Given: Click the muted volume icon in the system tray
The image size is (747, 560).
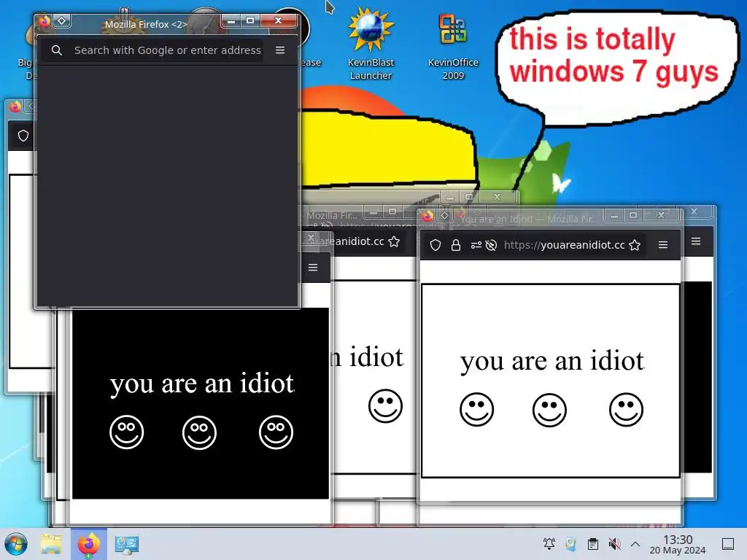Looking at the screenshot, I should [614, 544].
